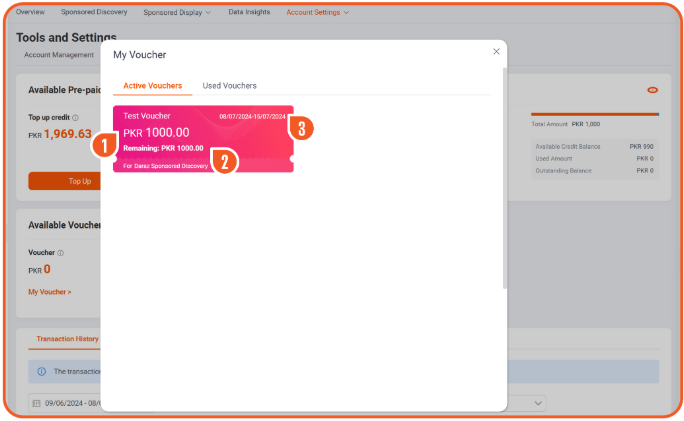
Task: Click the numbered marker 3 badge
Action: 301,128
